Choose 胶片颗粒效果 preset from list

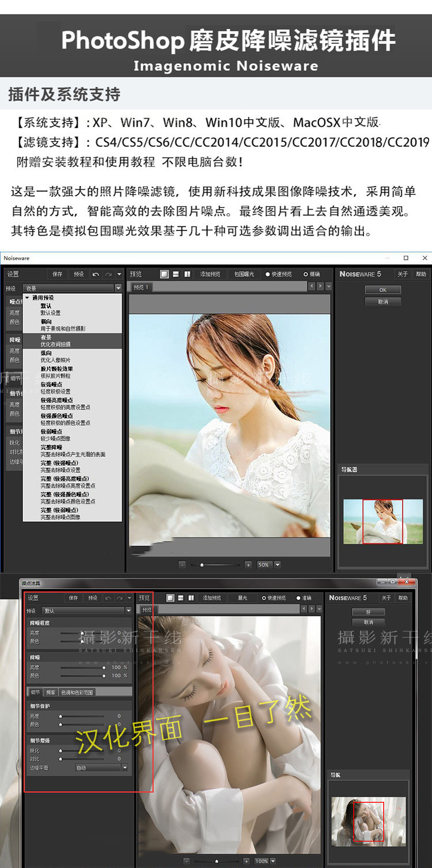pyautogui.click(x=72, y=372)
